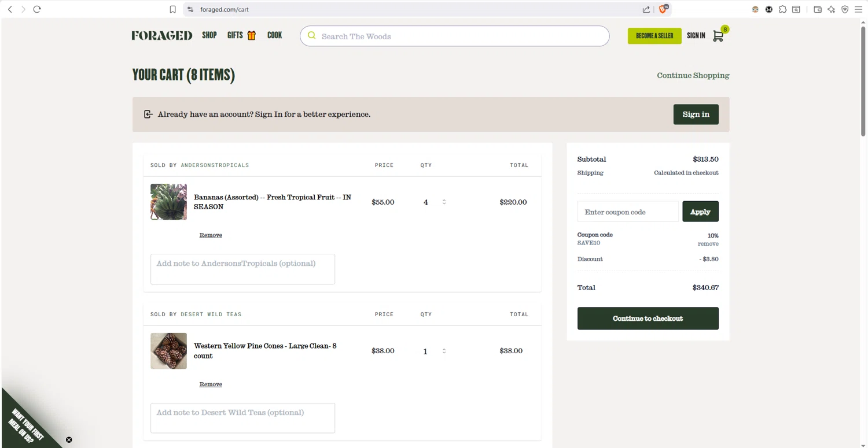Click the Bananas line total $220.00

coord(513,202)
